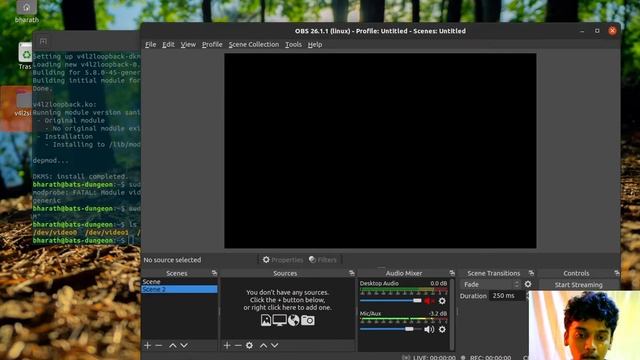Click the black preview canvas
This screenshot has width=640, height=360.
tap(380, 151)
